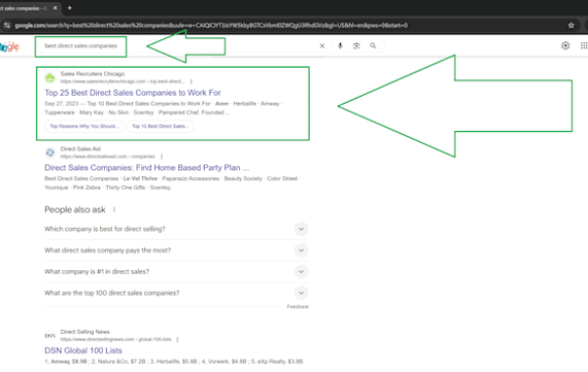The width and height of the screenshot is (588, 372).
Task: Click 'Direct Sales Aid' site name
Action: pyautogui.click(x=80, y=149)
